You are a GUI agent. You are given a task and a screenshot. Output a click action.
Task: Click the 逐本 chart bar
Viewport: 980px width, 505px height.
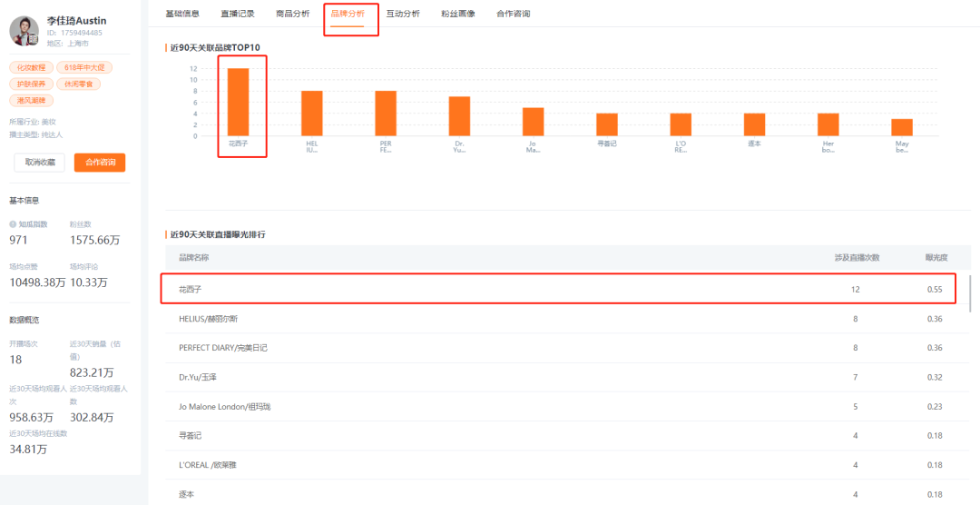coord(754,124)
